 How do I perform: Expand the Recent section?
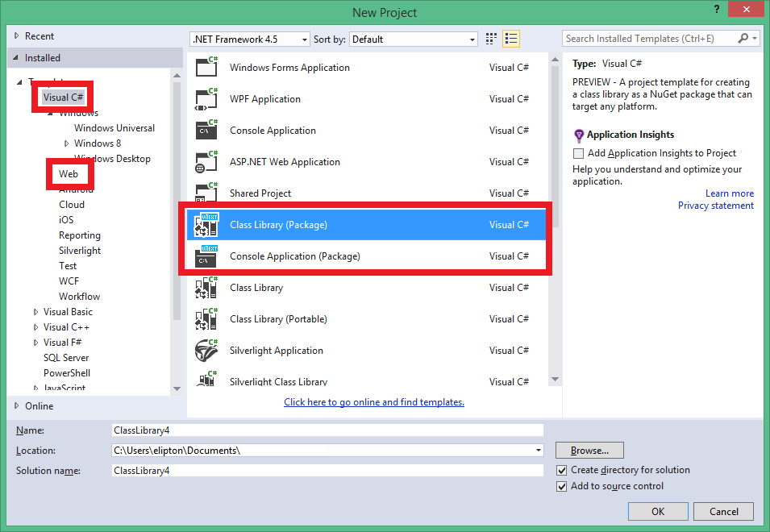click(x=16, y=35)
